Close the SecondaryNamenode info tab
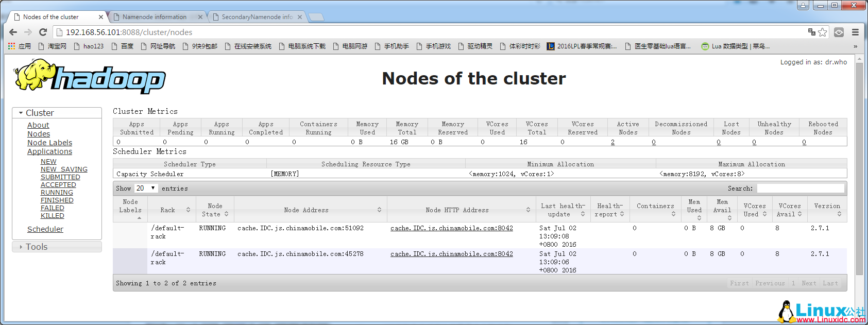The image size is (868, 325). click(299, 17)
